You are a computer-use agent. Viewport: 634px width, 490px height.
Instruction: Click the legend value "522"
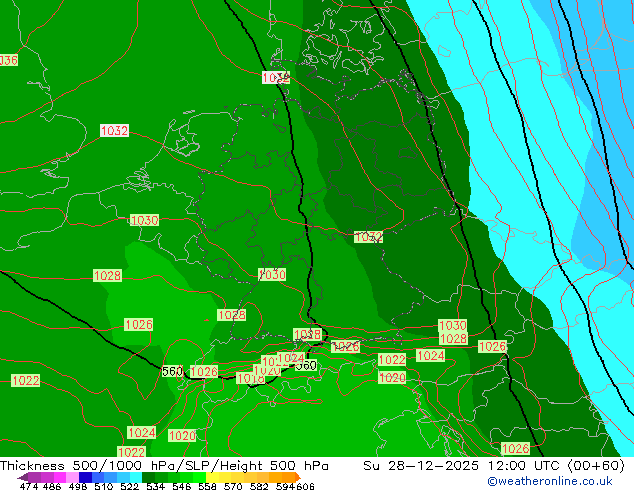tap(129, 486)
